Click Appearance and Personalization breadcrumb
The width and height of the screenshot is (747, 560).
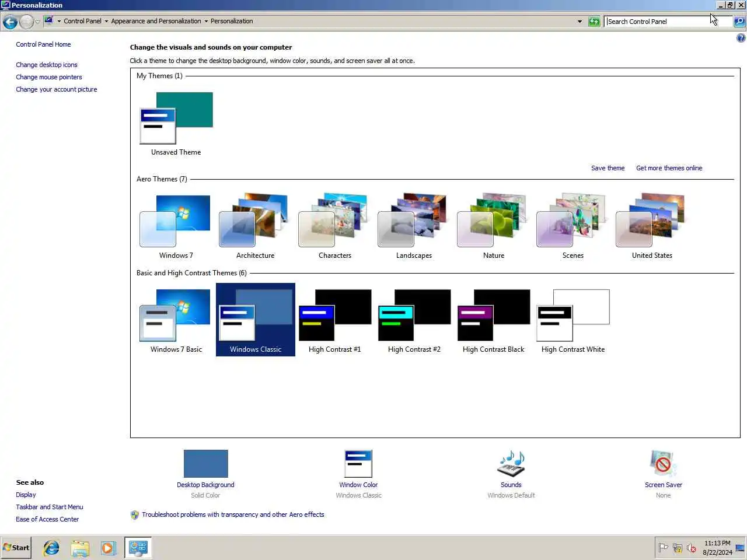156,21
